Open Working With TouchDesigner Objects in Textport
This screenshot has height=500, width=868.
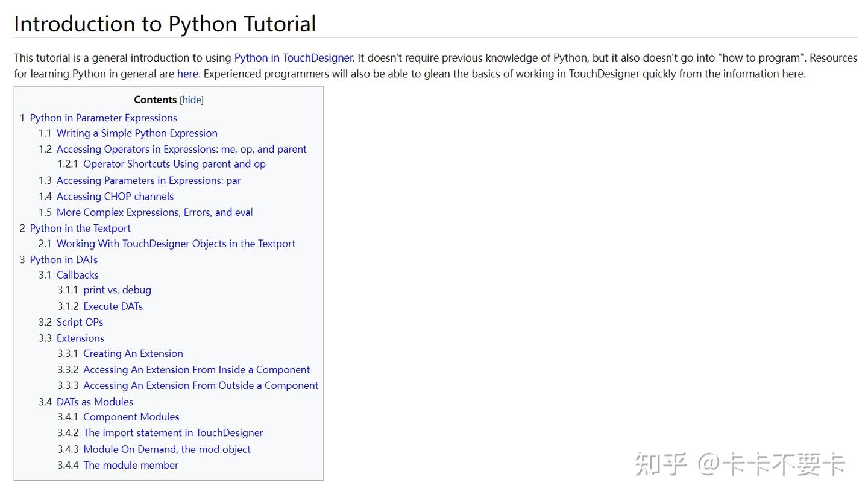[175, 244]
